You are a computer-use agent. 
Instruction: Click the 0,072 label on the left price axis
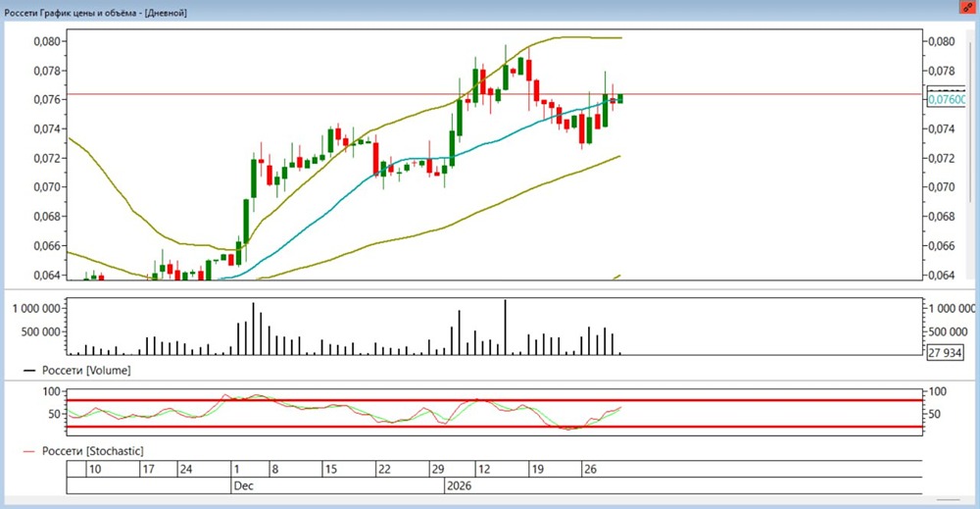47,158
